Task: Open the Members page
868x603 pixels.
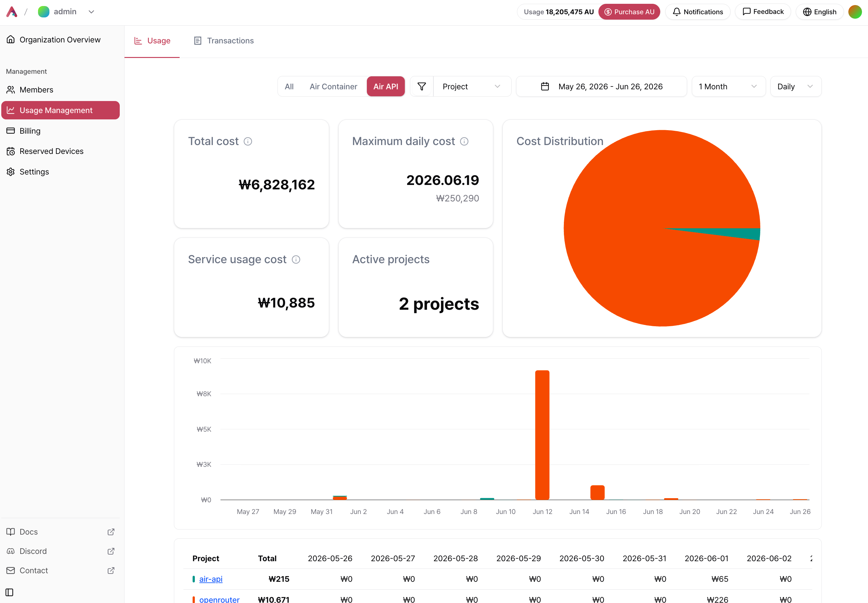Action: [61, 90]
